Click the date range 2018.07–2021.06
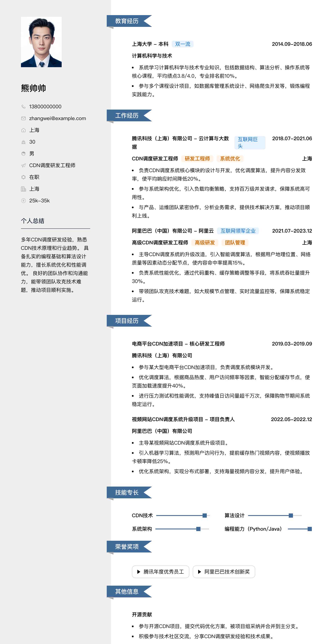 [x=292, y=139]
